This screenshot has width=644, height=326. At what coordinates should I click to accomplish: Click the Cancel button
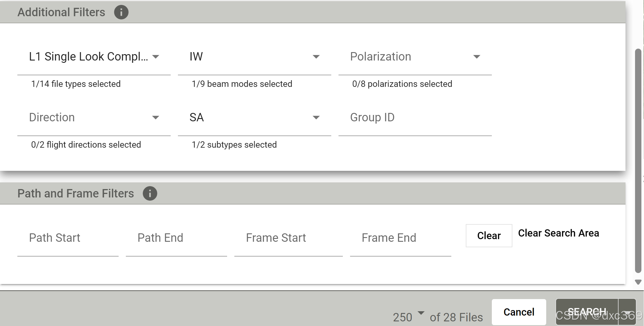(519, 312)
